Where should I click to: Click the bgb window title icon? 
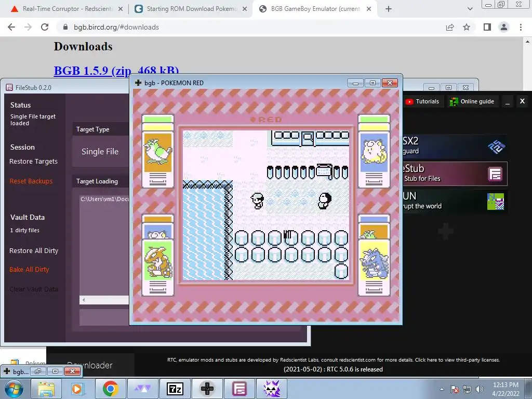(x=138, y=83)
